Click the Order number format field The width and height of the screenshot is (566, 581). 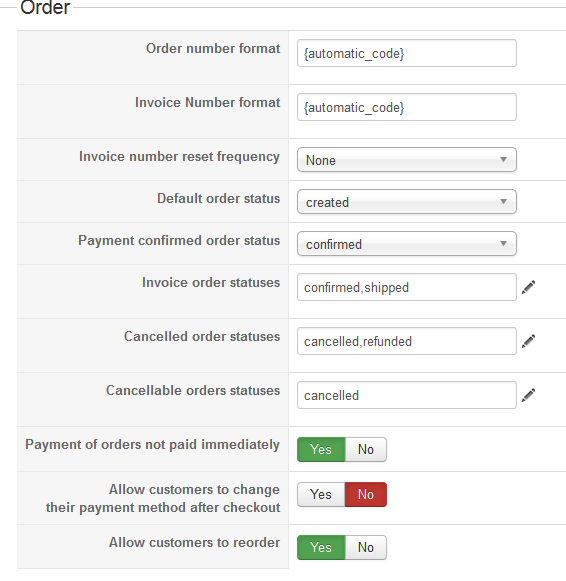(407, 53)
